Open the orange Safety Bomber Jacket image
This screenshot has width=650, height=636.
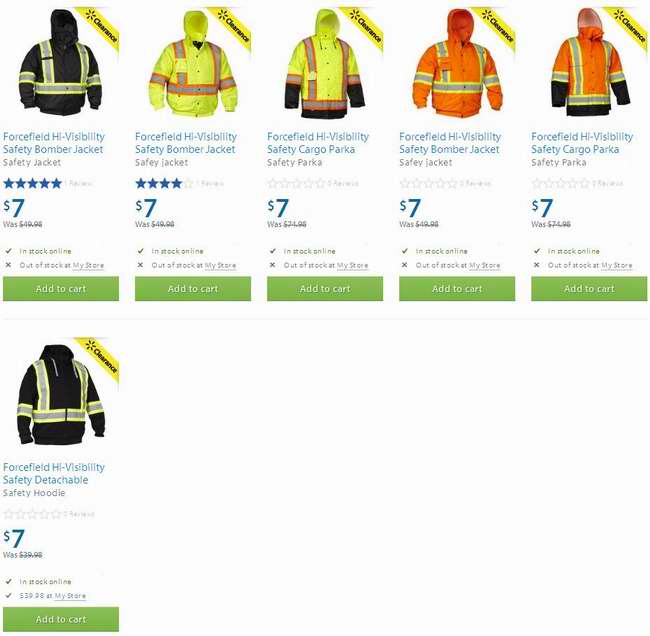(x=457, y=62)
